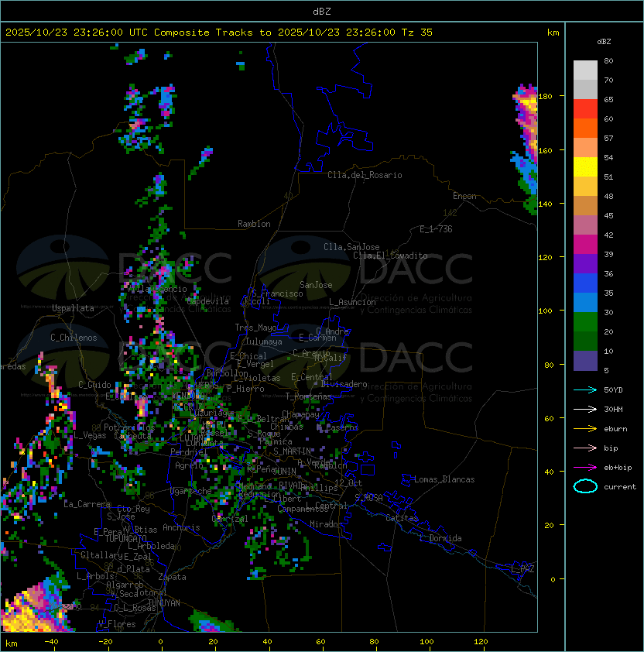Click the 'Ramblon' label near map center top
Image resolution: width=644 pixels, height=652 pixels.
point(254,224)
